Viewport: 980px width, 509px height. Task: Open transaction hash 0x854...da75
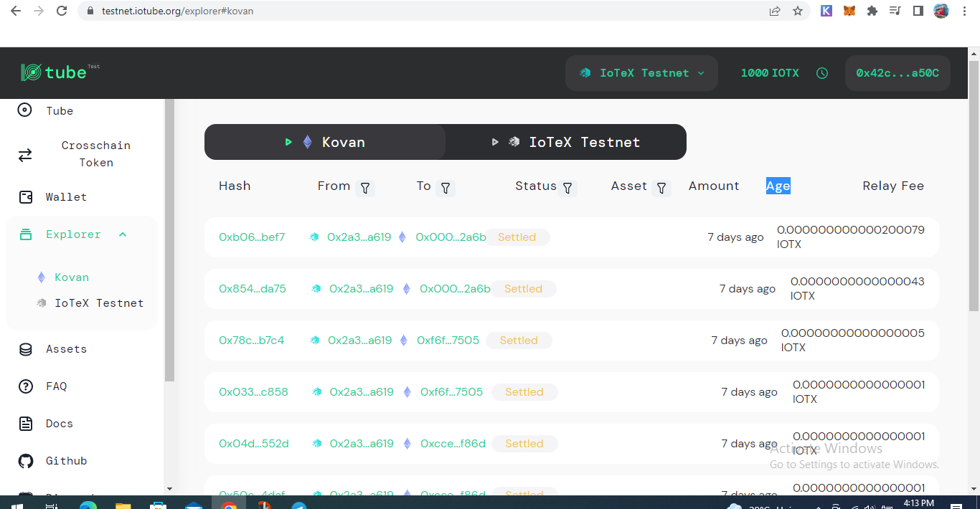point(253,289)
